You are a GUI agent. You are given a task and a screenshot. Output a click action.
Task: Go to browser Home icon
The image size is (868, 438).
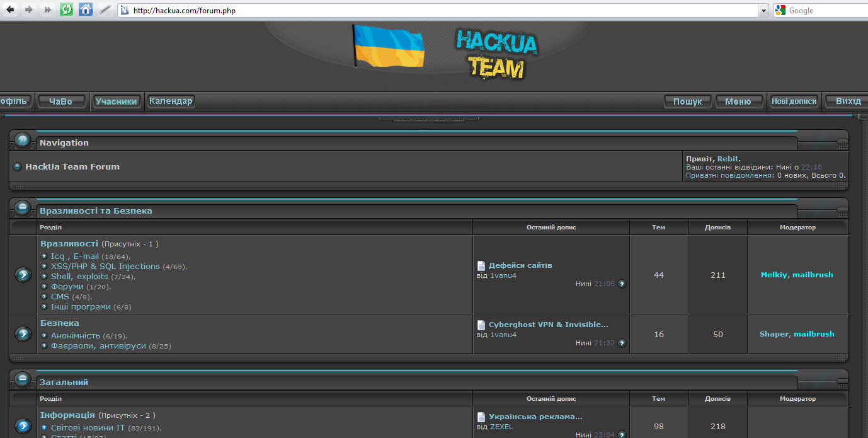click(x=86, y=10)
